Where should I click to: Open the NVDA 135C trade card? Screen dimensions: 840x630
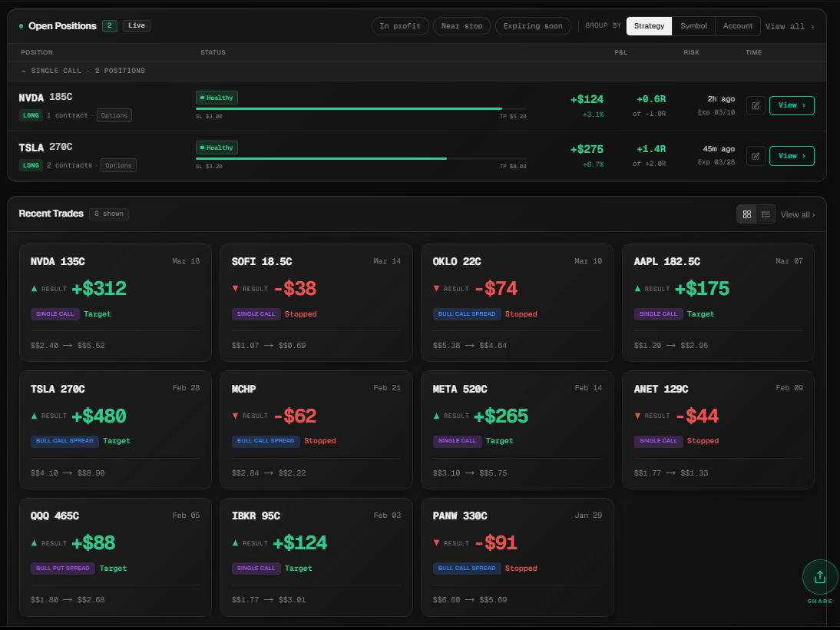click(115, 303)
